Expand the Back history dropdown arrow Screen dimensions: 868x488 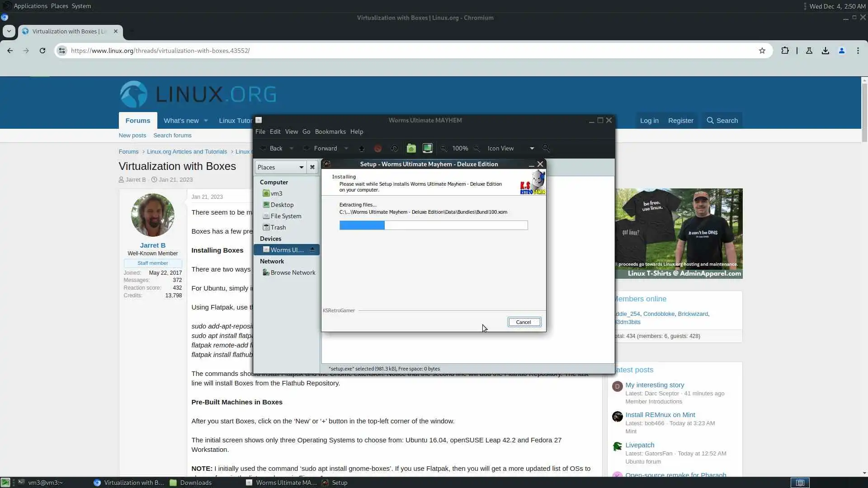pos(292,148)
